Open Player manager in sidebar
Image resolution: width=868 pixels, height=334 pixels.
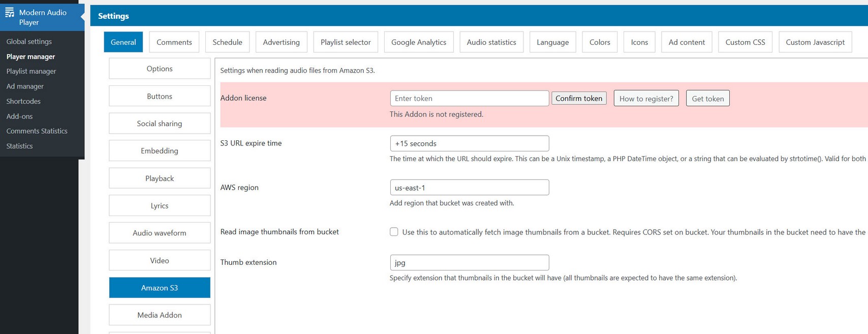[30, 56]
